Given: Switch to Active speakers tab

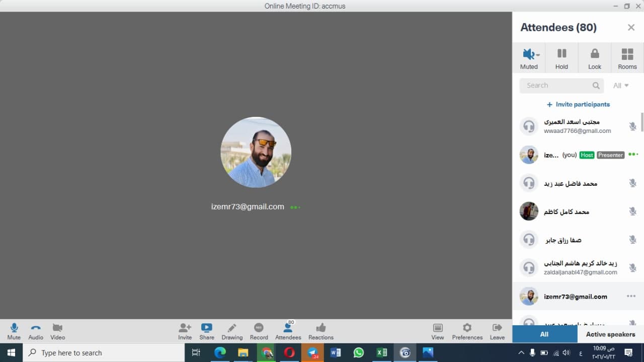Looking at the screenshot, I should coord(610,334).
